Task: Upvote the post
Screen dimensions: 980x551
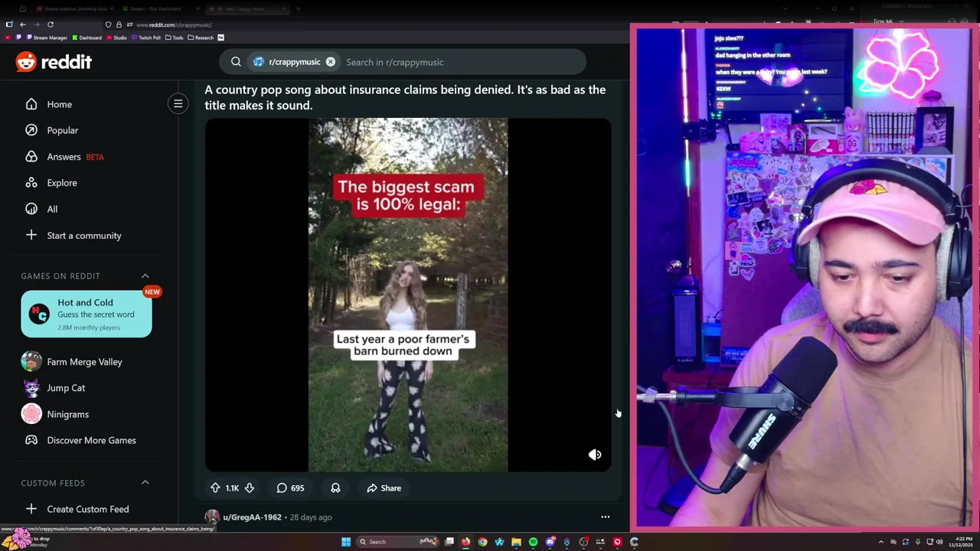Action: tap(215, 488)
